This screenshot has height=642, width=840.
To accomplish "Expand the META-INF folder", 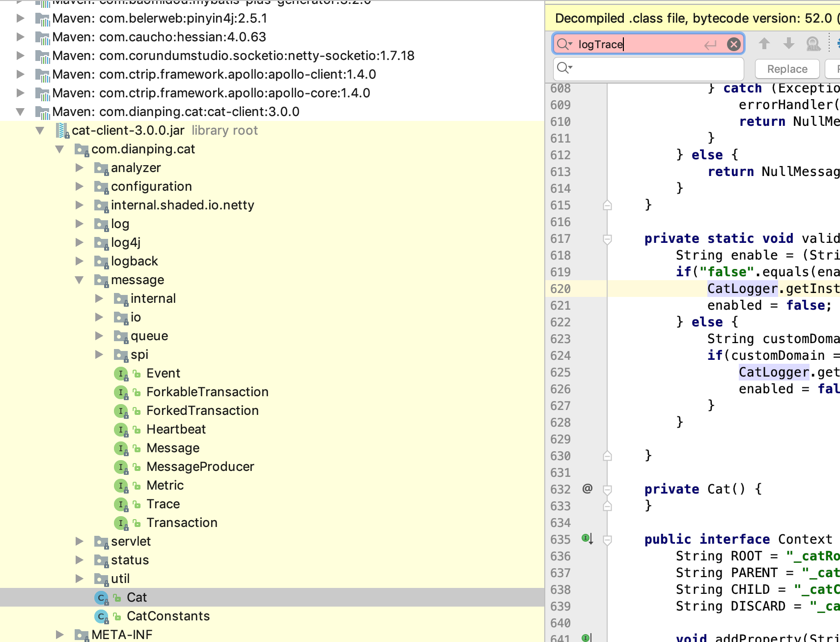I will (x=60, y=635).
